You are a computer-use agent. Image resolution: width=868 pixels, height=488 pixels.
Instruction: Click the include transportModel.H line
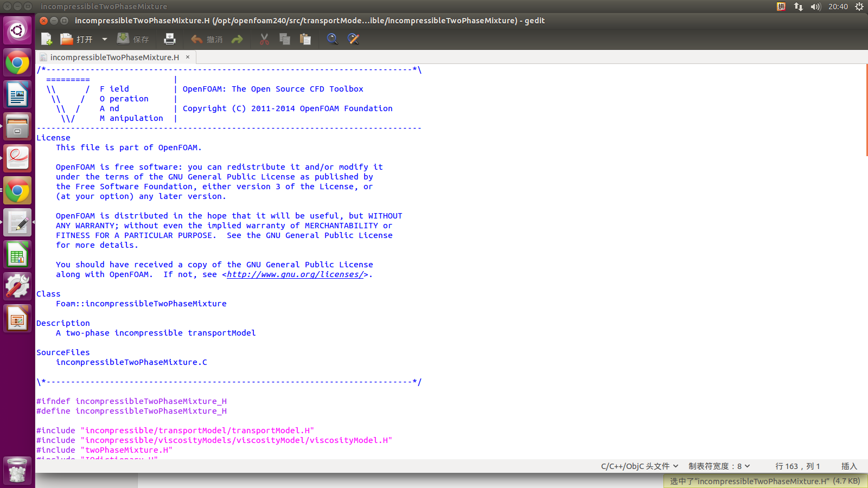175,431
